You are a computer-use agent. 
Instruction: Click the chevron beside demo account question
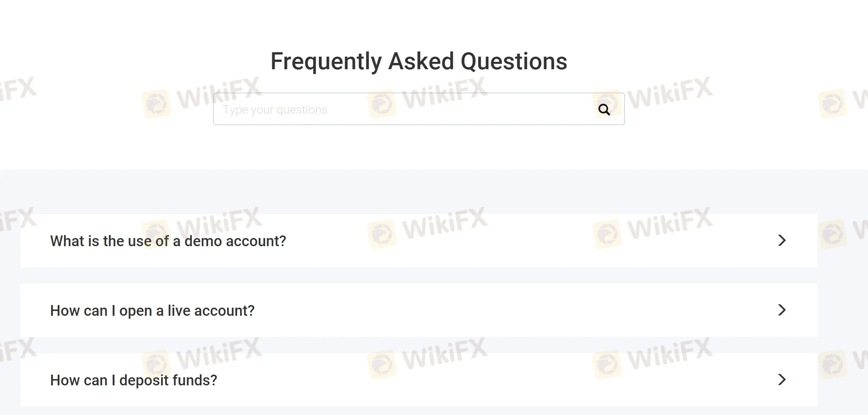[782, 241]
